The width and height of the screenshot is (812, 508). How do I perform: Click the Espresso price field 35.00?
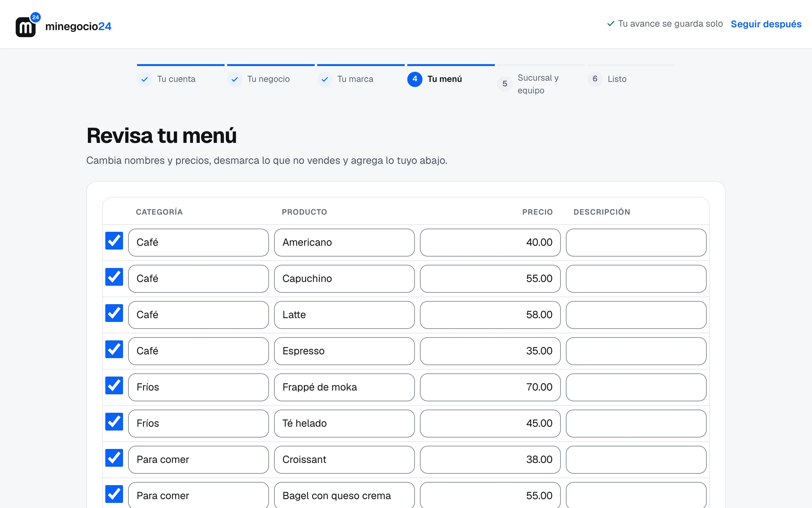[490, 351]
